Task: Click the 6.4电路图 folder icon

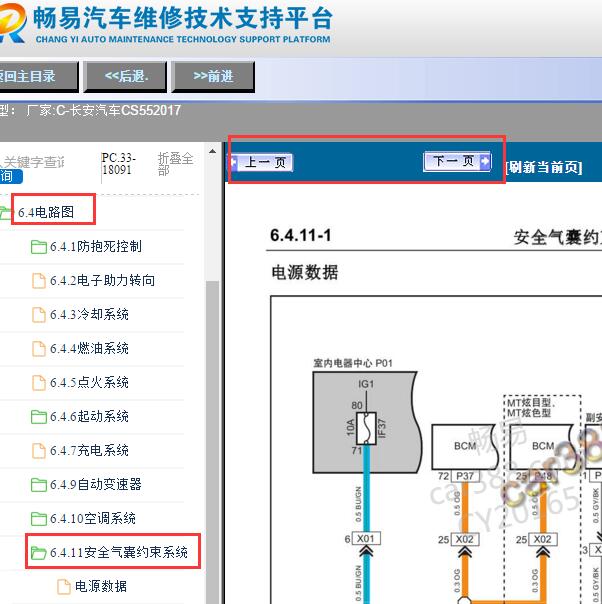Action: [5, 213]
